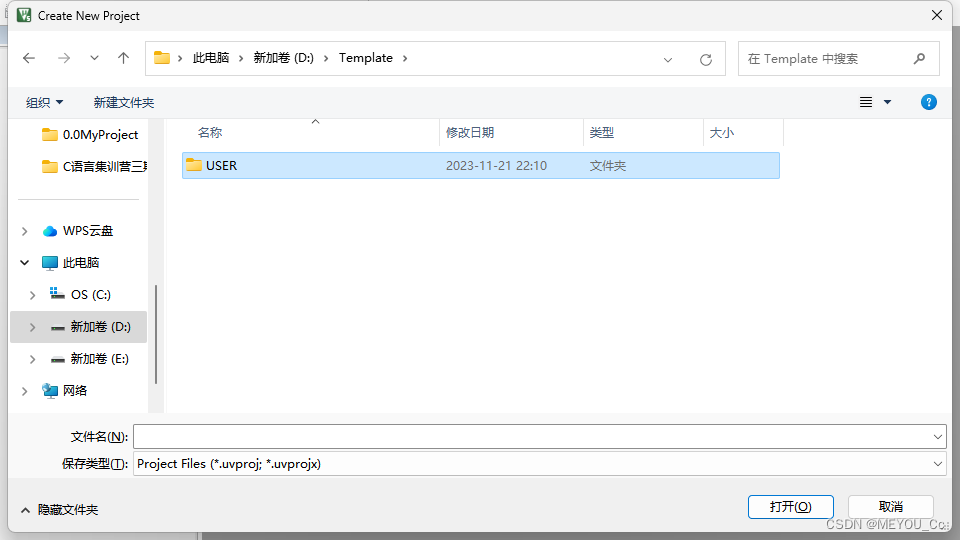The height and width of the screenshot is (540, 960).
Task: Click the Keil uVision title bar icon
Action: (23, 15)
